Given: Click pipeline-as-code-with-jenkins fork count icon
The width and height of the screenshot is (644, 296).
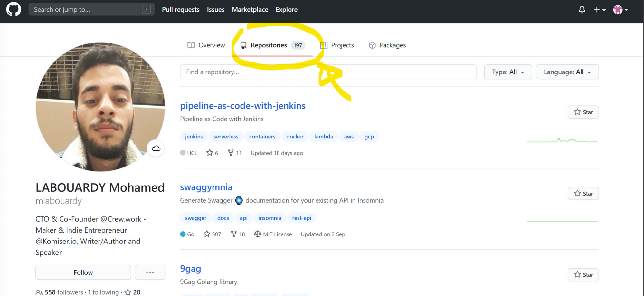Looking at the screenshot, I should [231, 153].
